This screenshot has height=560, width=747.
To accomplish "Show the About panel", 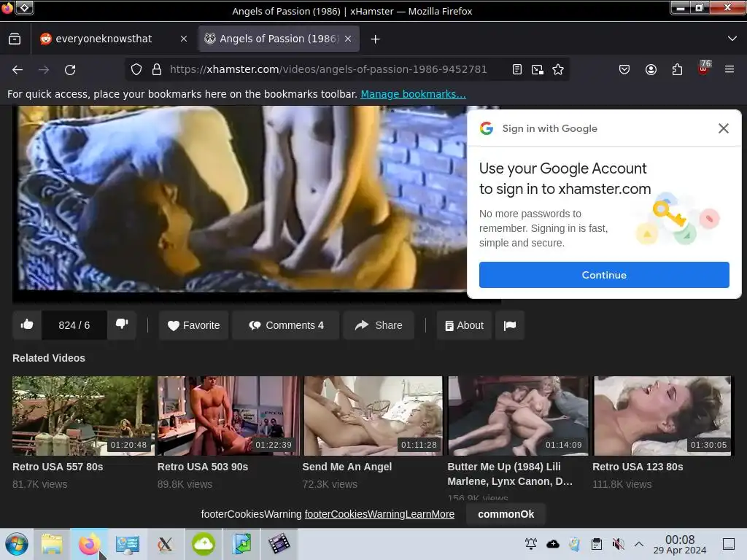I will (464, 325).
